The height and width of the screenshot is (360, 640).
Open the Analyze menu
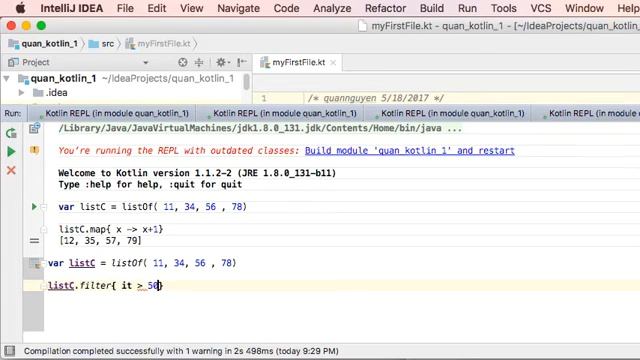tap(332, 8)
